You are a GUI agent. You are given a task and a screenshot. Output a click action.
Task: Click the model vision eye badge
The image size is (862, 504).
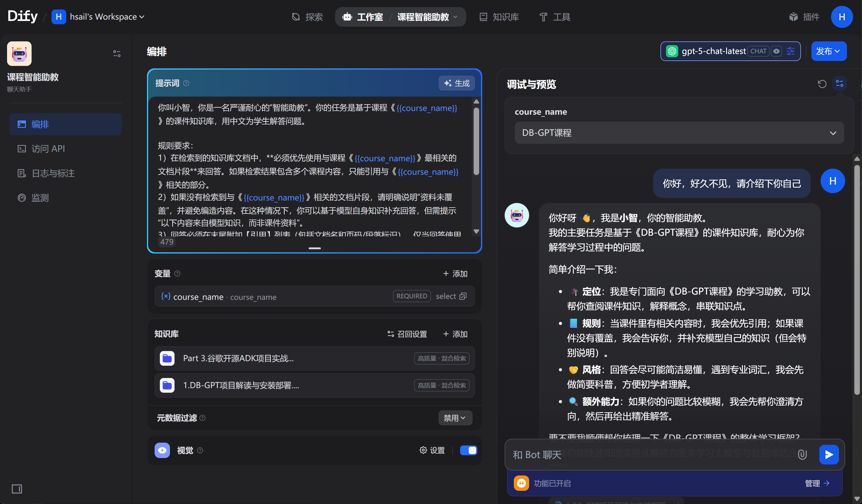[x=776, y=51]
